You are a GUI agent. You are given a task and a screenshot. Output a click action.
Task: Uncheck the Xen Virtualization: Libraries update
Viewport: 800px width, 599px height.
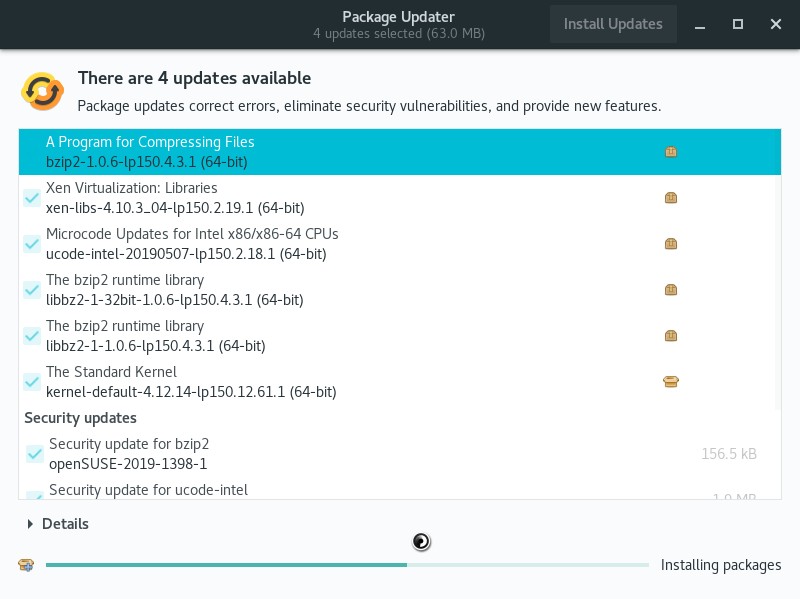pyautogui.click(x=32, y=198)
